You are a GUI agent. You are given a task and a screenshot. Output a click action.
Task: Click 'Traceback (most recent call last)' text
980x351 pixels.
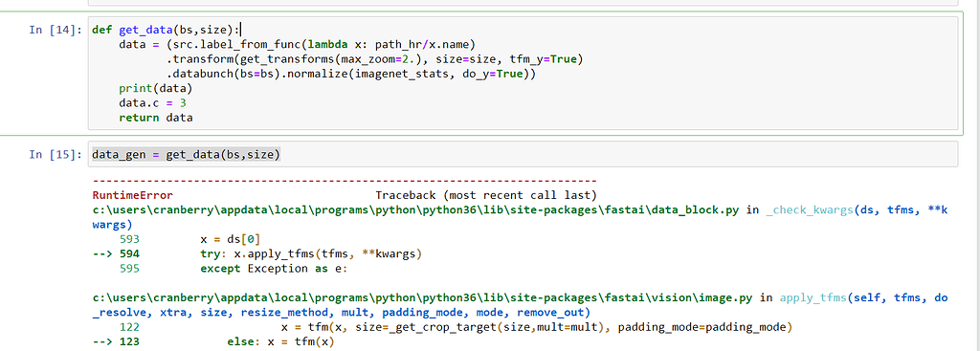pos(486,195)
